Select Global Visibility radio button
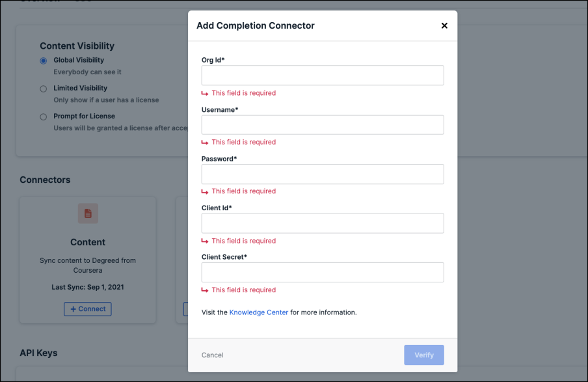This screenshot has height=382, width=588. [x=44, y=61]
